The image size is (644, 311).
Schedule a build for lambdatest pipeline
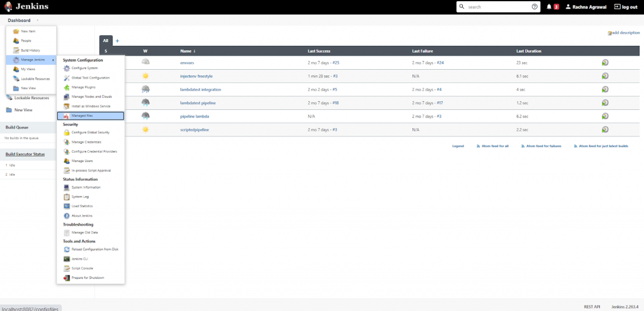pyautogui.click(x=605, y=102)
